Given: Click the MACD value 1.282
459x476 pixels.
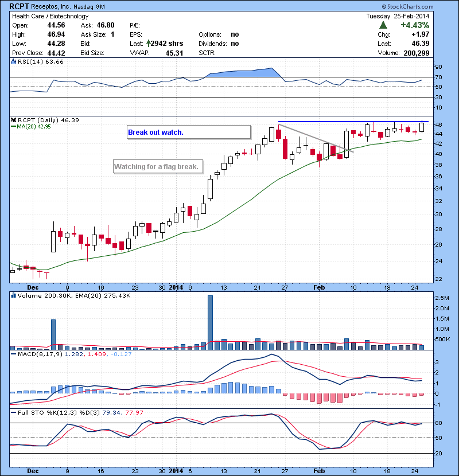Looking at the screenshot, I should point(74,354).
